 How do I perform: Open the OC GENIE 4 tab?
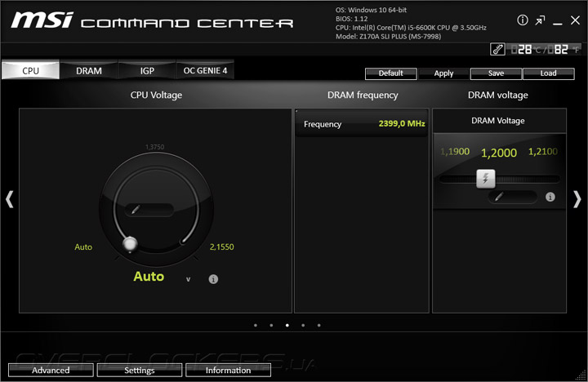point(205,70)
